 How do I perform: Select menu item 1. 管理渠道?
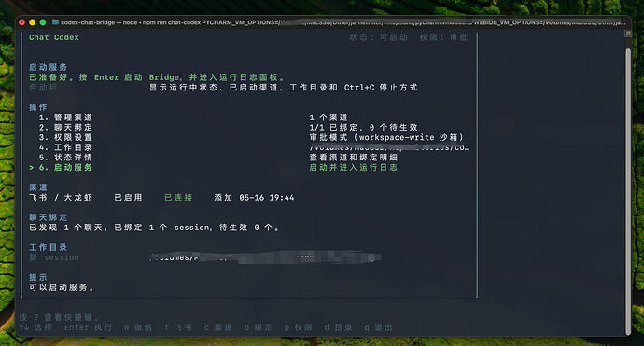tap(65, 118)
